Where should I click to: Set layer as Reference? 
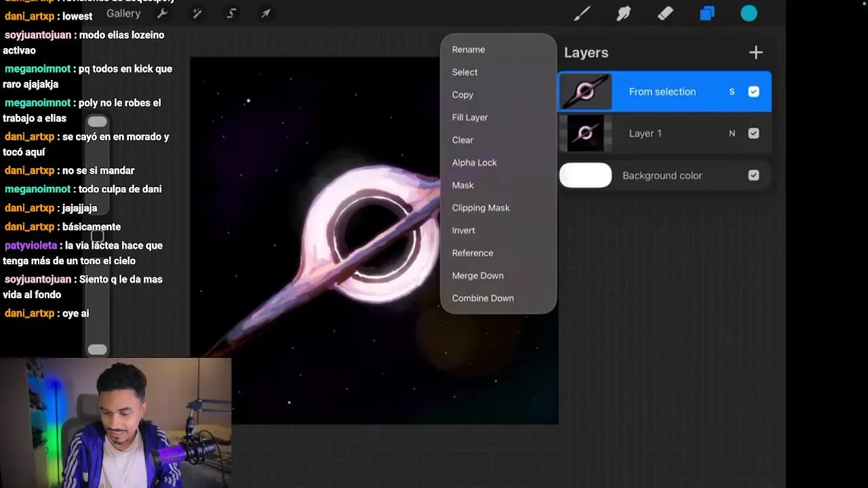pyautogui.click(x=473, y=253)
